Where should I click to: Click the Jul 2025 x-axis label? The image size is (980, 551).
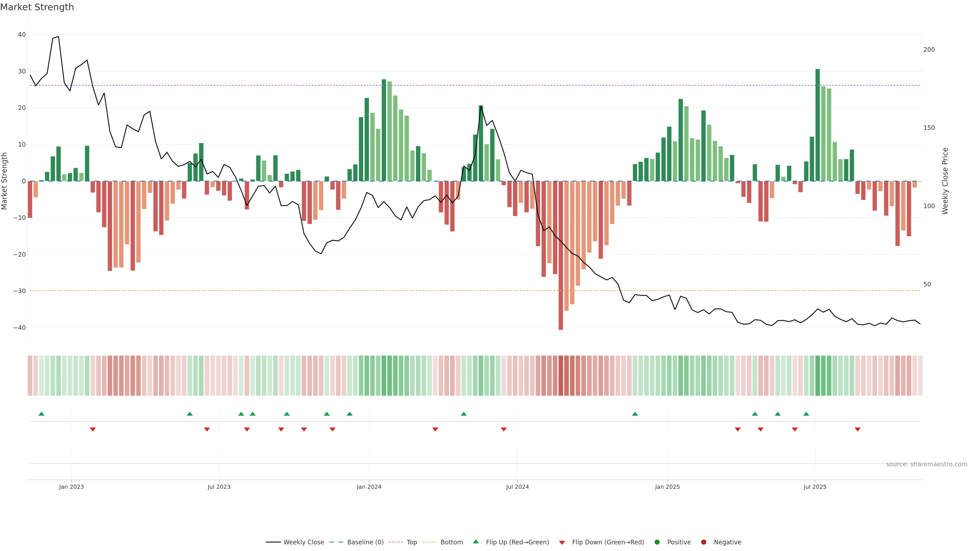tap(815, 487)
